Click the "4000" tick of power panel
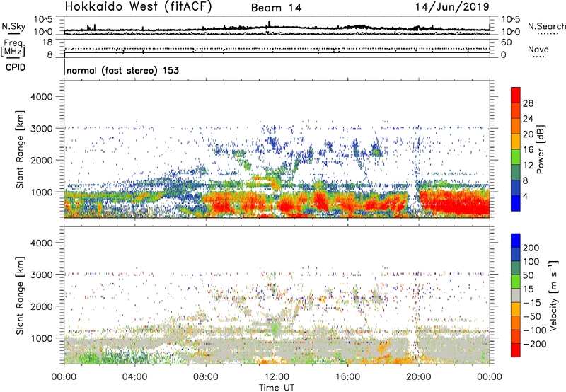Image resolution: width=566 pixels, height=392 pixels. [41, 97]
